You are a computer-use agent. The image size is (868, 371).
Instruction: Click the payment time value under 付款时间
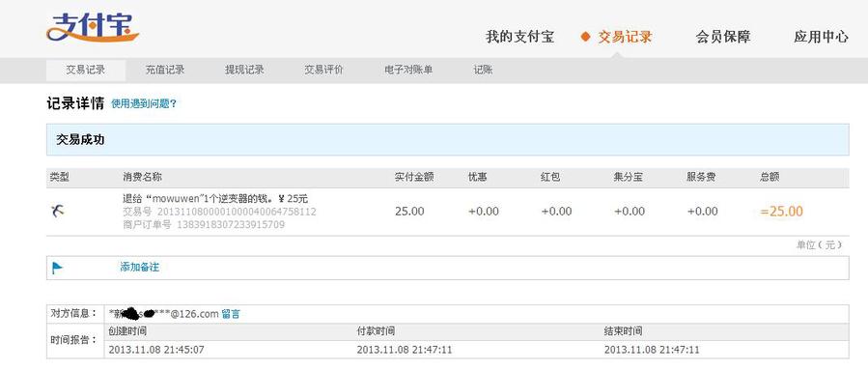click(x=405, y=350)
